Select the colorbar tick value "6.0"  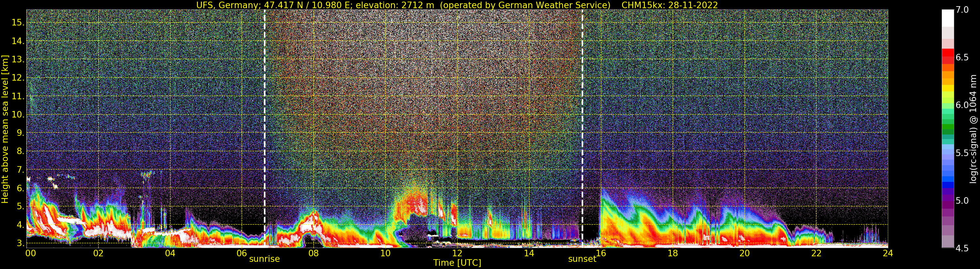(962, 105)
